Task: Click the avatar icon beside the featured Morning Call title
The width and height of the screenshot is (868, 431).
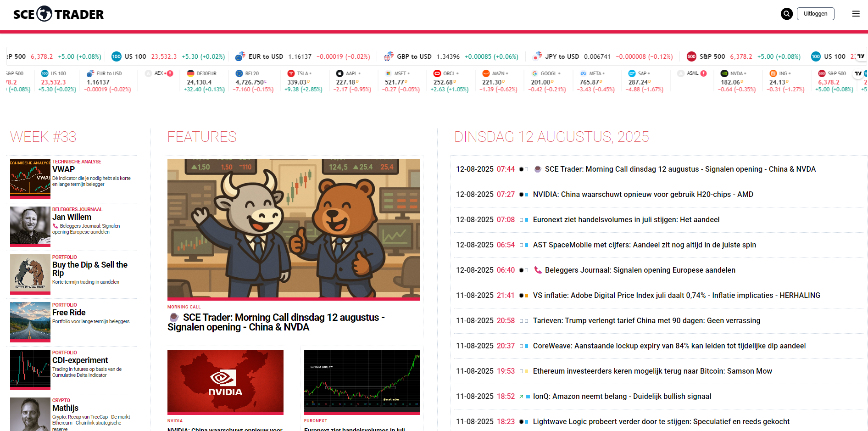Action: tap(174, 317)
